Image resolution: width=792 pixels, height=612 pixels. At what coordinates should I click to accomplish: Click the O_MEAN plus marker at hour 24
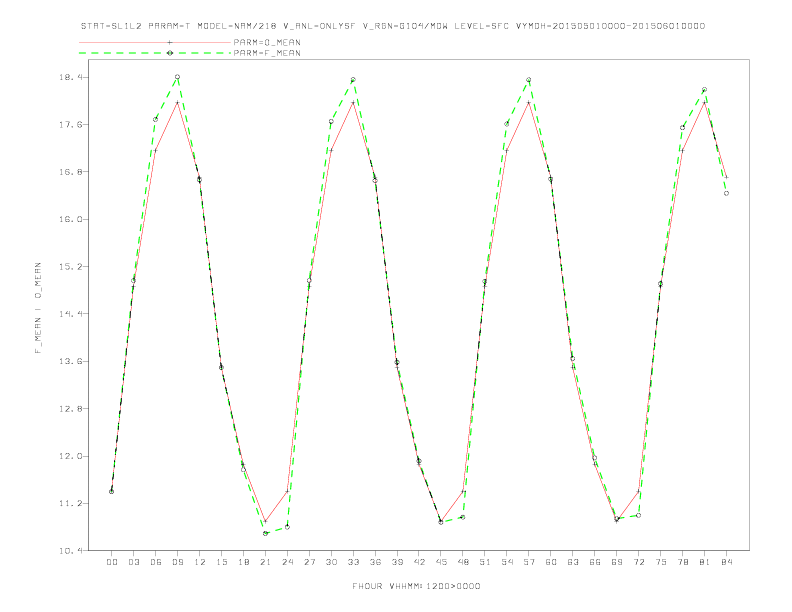[287, 491]
